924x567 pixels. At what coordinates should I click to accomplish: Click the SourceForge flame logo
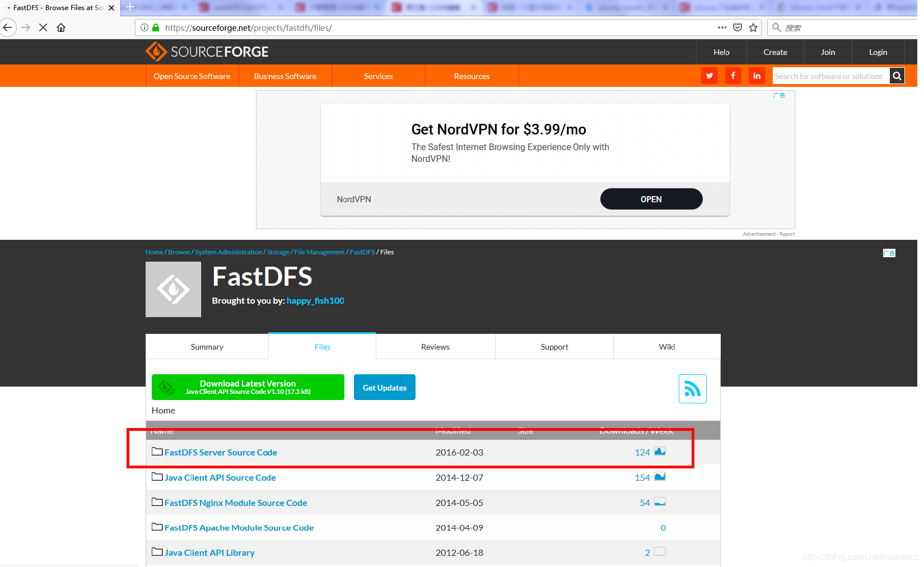point(156,52)
